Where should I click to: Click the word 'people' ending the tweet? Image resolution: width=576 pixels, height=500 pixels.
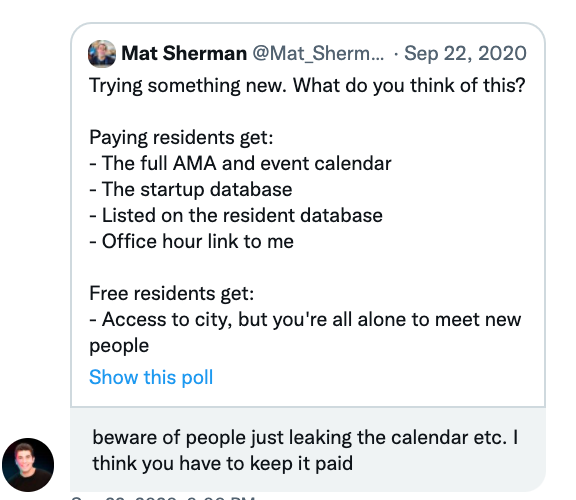coord(119,346)
